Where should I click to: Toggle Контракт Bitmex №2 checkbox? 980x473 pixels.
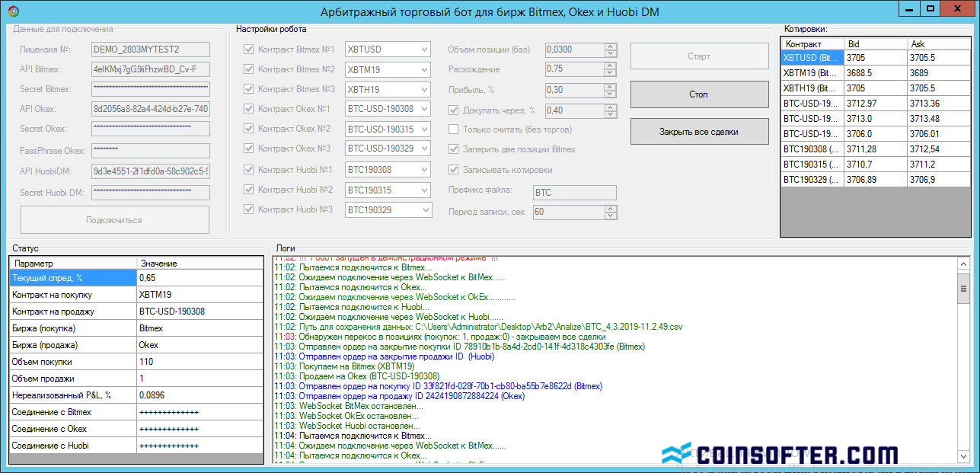click(248, 69)
